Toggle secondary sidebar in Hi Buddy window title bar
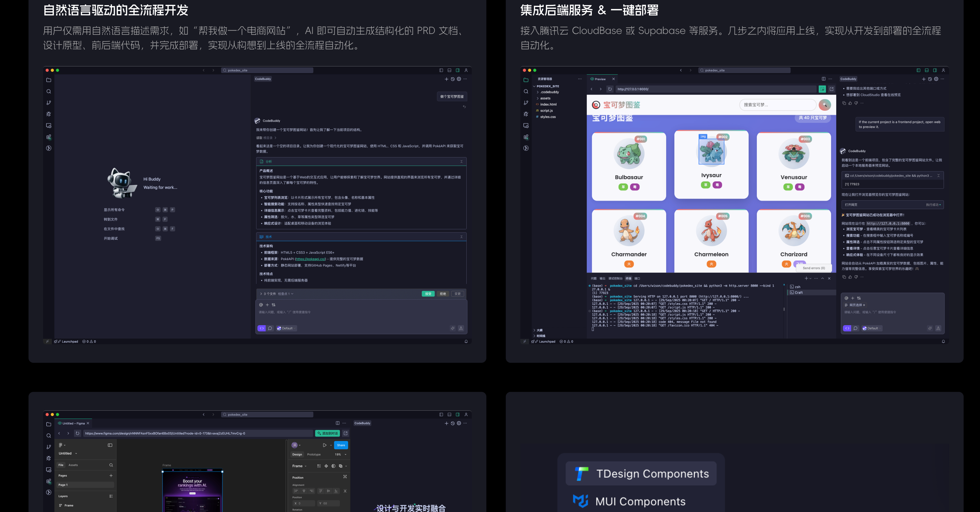The width and height of the screenshot is (980, 512). (x=458, y=70)
